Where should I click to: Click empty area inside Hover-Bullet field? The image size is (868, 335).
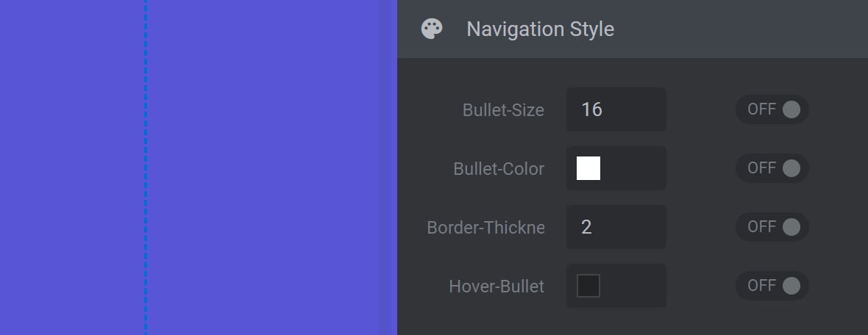(634, 286)
